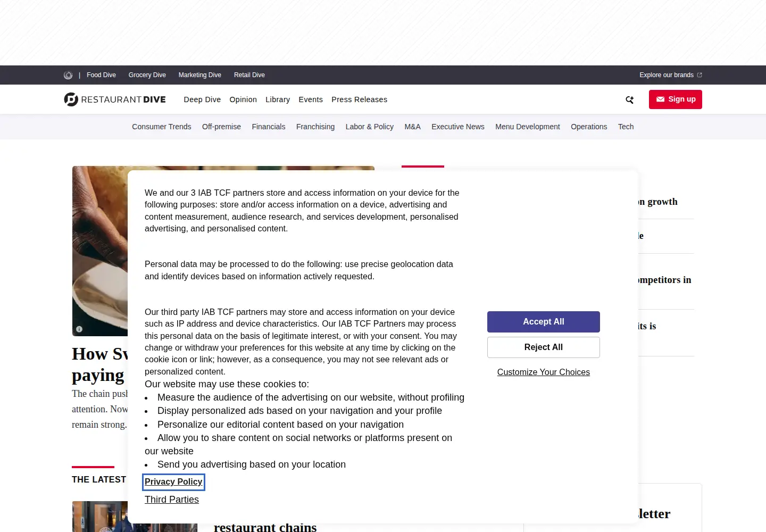Screen dimensions: 766x532
Task: Browse the Labor & Policy topic
Action: (370, 127)
